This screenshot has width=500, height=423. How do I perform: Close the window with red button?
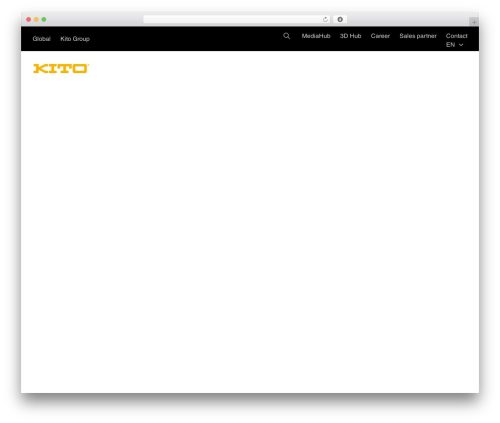[x=29, y=19]
